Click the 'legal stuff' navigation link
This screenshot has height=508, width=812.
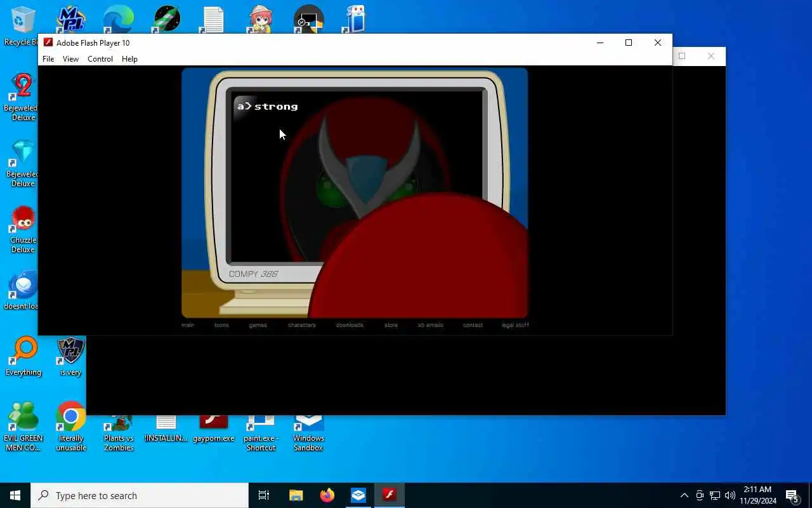coord(515,325)
